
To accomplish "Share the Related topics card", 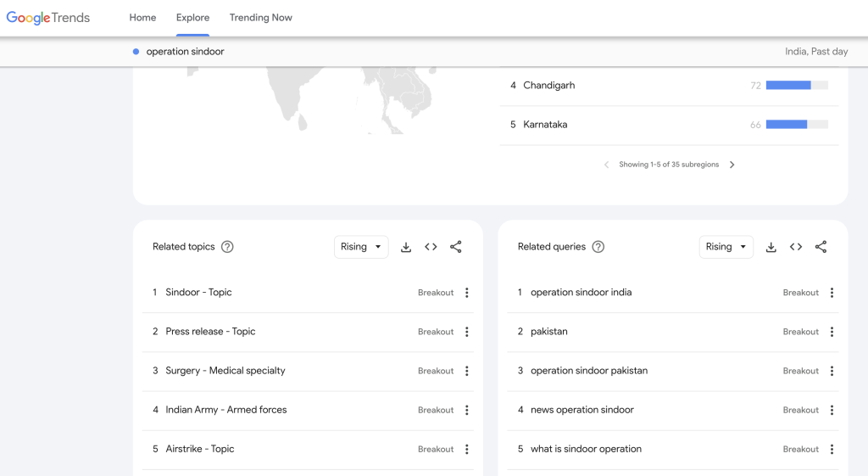I will (456, 247).
